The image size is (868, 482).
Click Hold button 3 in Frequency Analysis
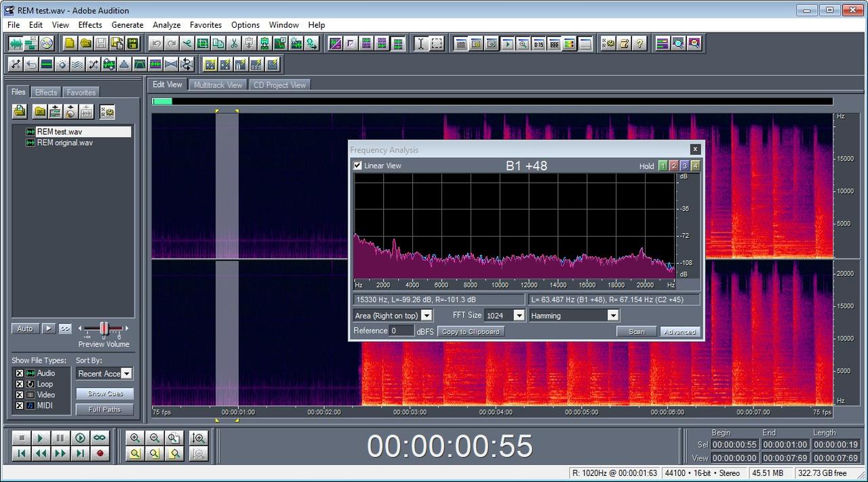pyautogui.click(x=684, y=165)
